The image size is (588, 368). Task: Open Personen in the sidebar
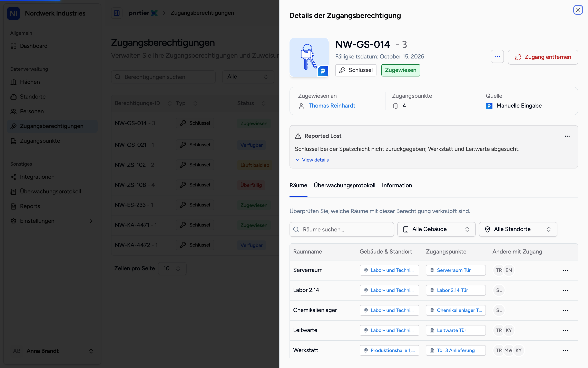click(52, 111)
